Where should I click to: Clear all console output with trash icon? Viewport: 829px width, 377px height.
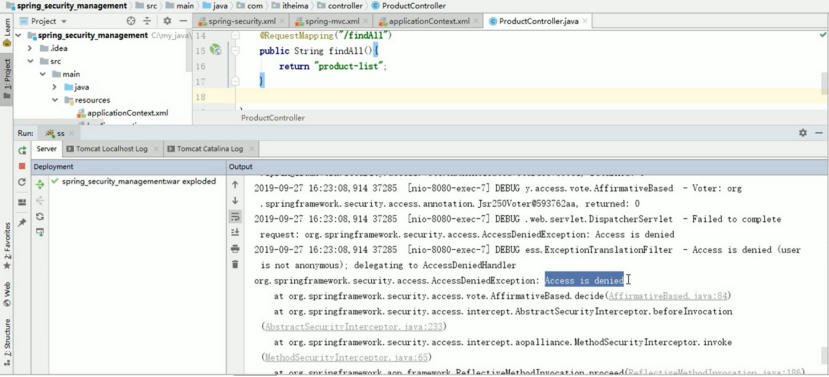[235, 264]
